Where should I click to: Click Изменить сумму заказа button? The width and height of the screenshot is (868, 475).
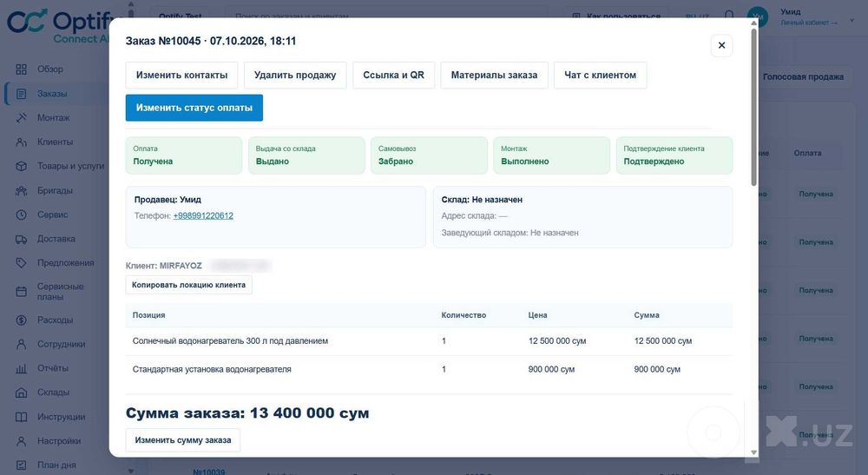click(183, 440)
